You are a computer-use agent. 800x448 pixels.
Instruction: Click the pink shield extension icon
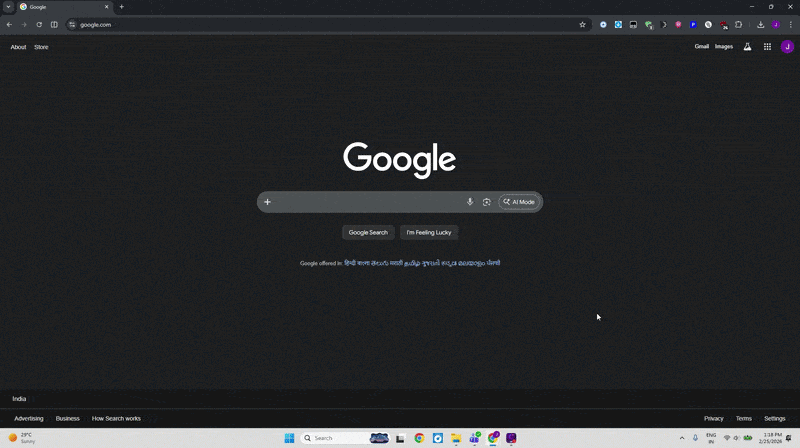click(678, 24)
